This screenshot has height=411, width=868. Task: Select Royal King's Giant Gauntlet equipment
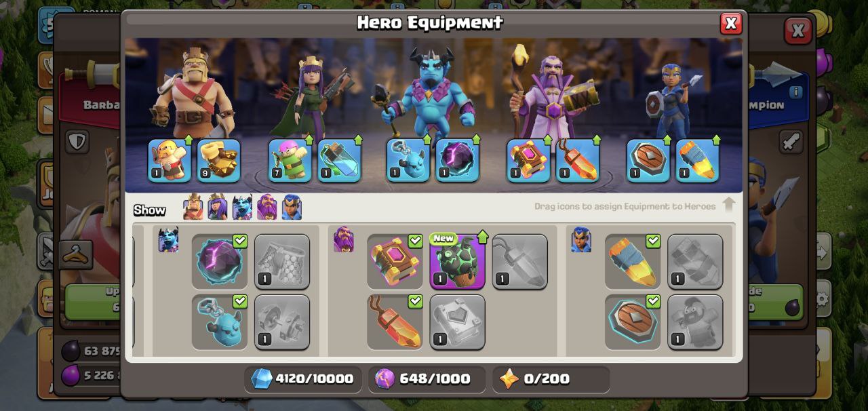click(x=219, y=161)
